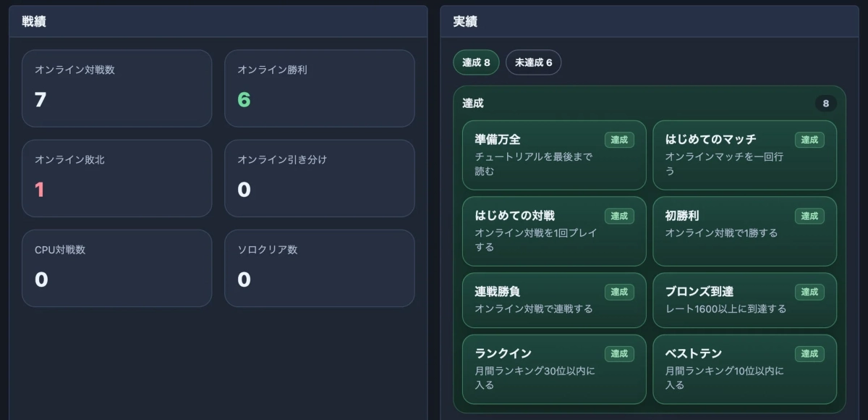Click the ソロクリア数 stat card
868x420 pixels.
pos(319,268)
